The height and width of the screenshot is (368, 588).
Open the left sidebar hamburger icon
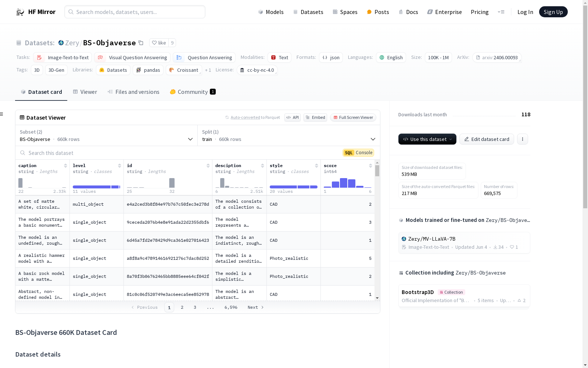coord(1,114)
